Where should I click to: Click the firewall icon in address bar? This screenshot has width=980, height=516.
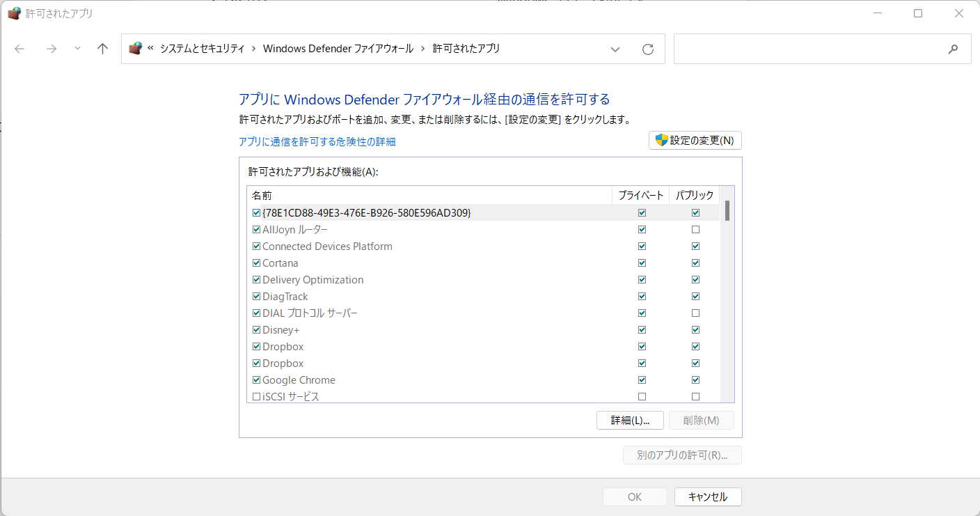136,48
